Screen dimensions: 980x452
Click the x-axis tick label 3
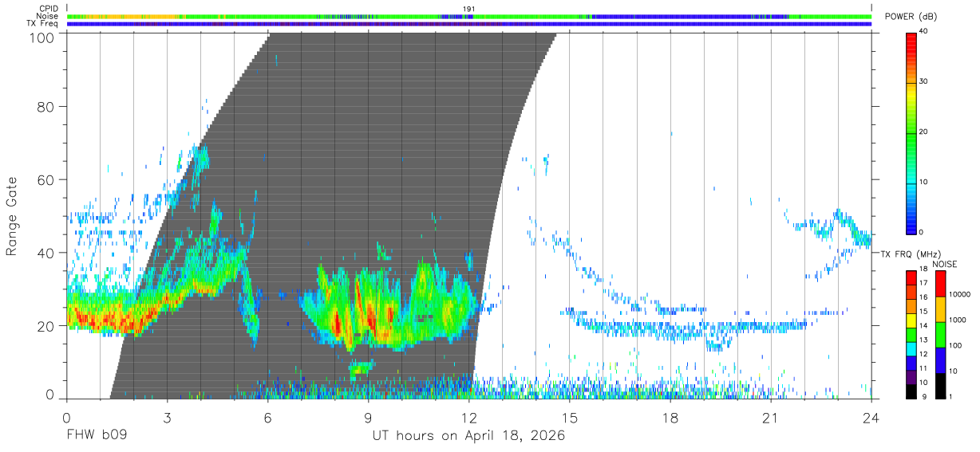coord(167,417)
